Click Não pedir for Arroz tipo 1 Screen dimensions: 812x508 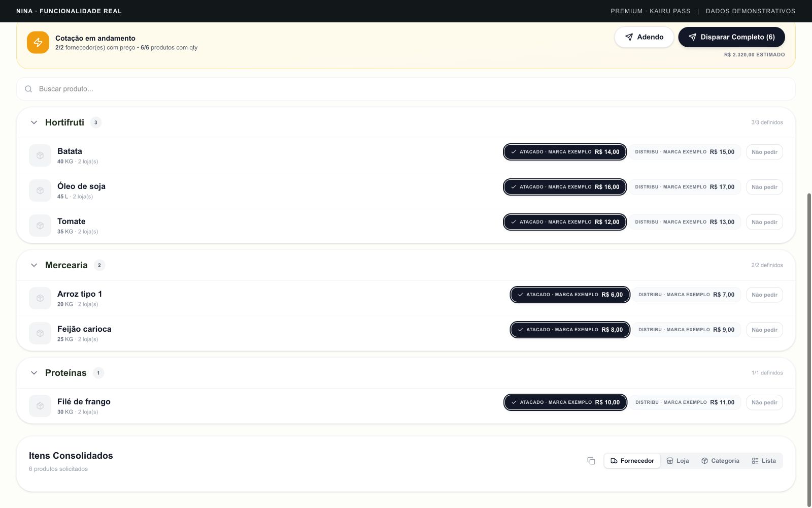764,295
